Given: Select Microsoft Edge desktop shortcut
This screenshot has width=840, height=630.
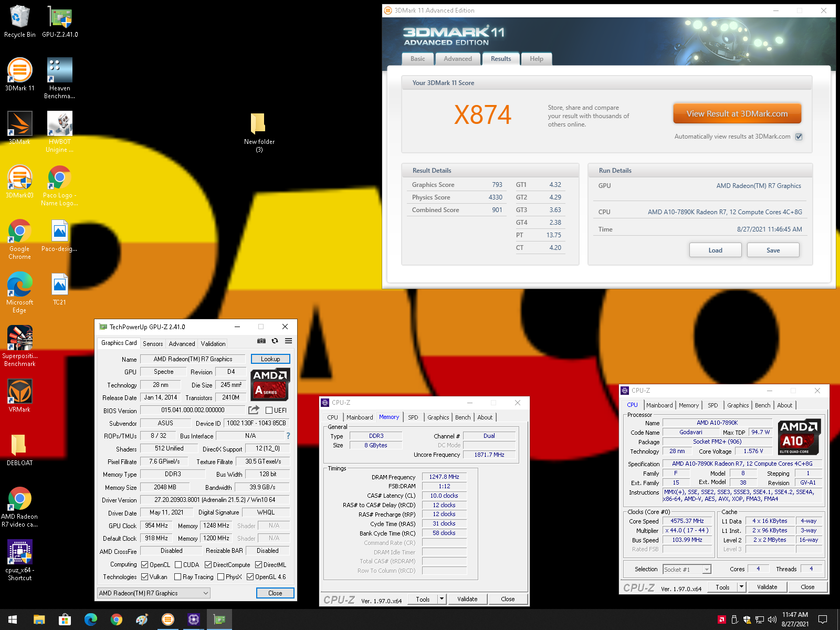Looking at the screenshot, I should pyautogui.click(x=19, y=293).
